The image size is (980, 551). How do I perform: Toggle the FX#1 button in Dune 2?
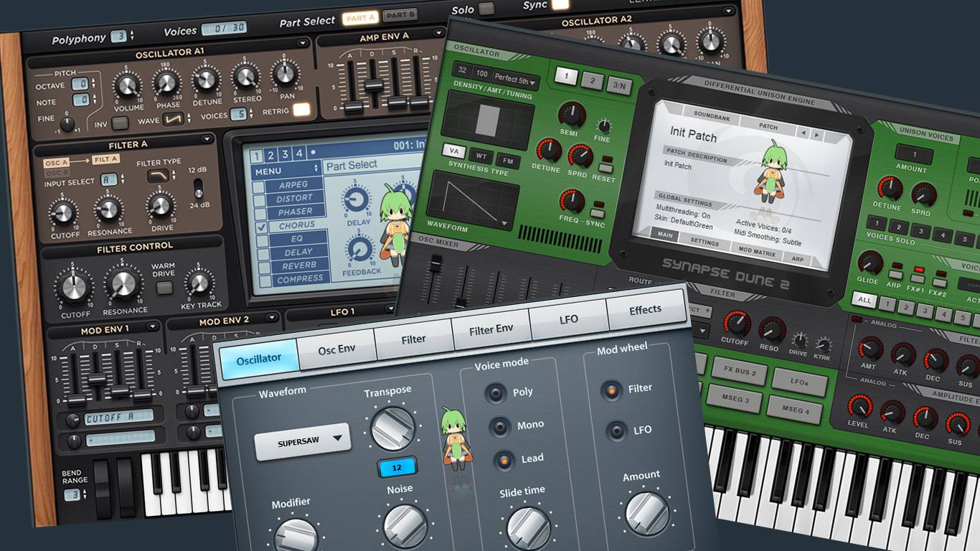point(918,278)
